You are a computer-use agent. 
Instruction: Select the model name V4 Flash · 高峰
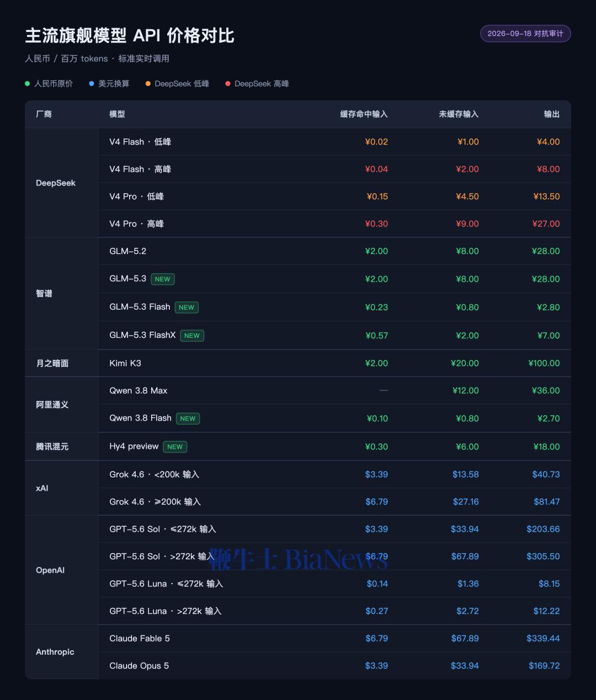[140, 169]
